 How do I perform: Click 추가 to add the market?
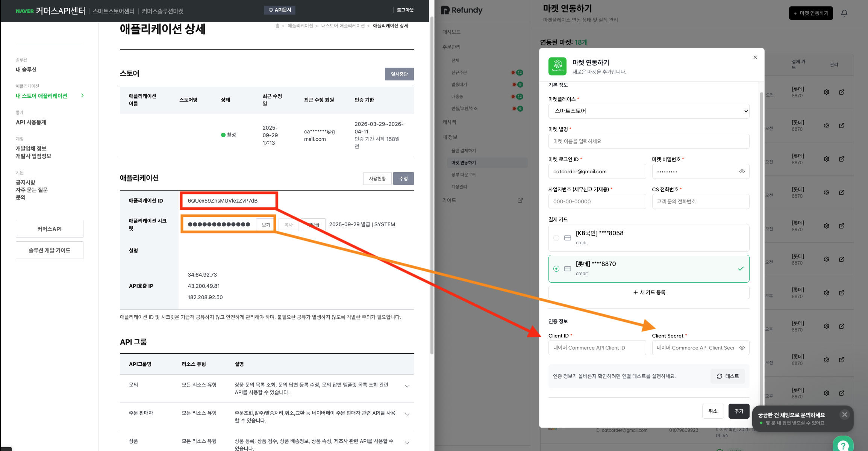pyautogui.click(x=739, y=411)
